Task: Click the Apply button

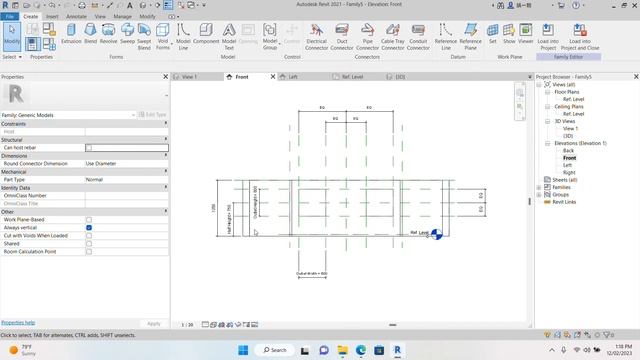Action: 153,324
